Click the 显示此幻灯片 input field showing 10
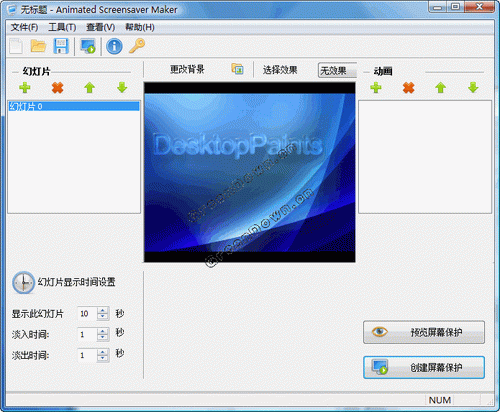The height and width of the screenshot is (412, 500). [87, 314]
